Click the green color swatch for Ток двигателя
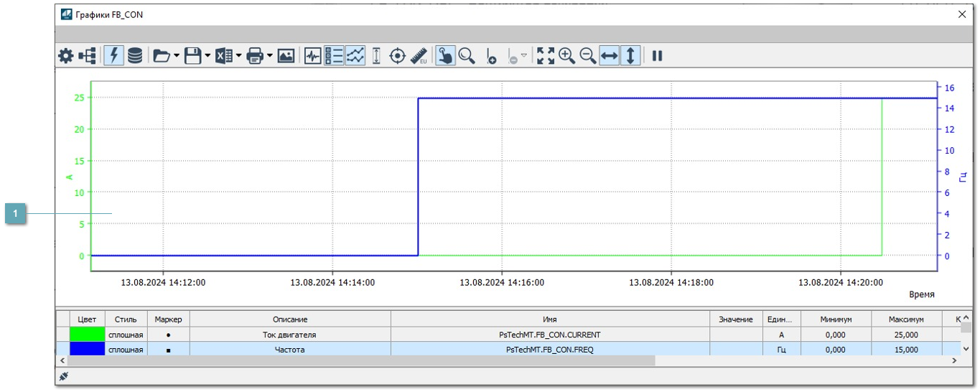 click(x=87, y=335)
